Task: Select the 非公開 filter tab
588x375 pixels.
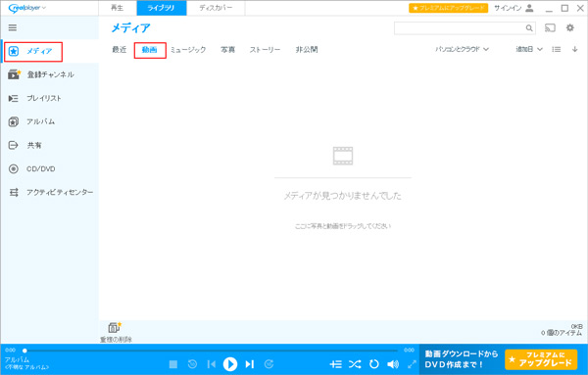Action: click(x=307, y=50)
